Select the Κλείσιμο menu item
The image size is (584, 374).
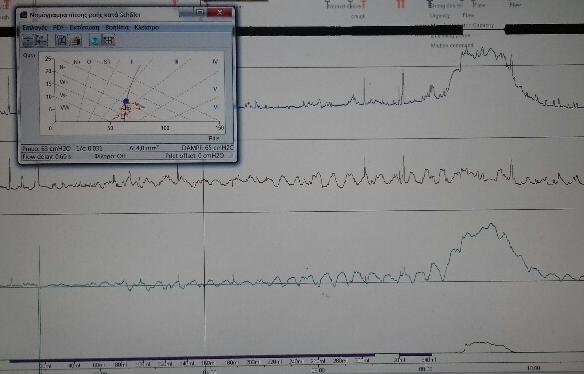point(147,28)
